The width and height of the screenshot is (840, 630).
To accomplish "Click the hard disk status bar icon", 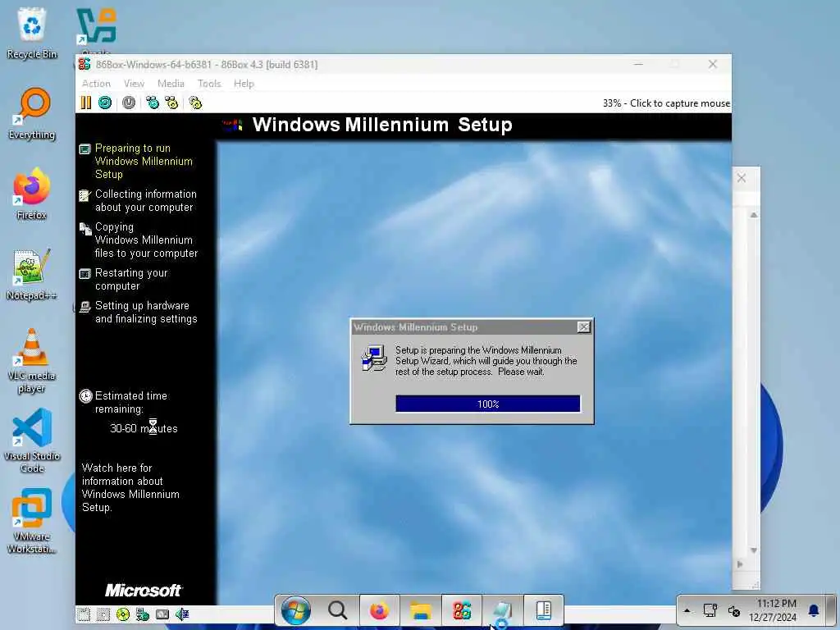I will tap(162, 614).
